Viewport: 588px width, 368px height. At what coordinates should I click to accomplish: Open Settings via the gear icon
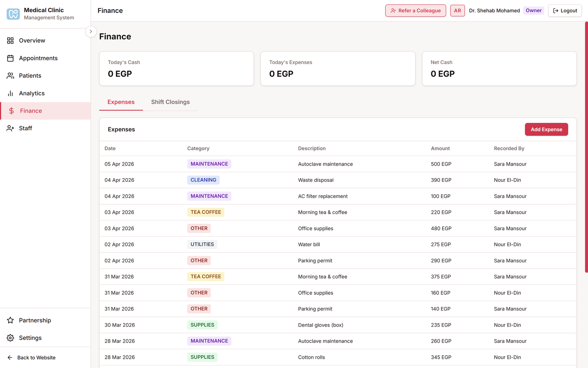coord(10,338)
